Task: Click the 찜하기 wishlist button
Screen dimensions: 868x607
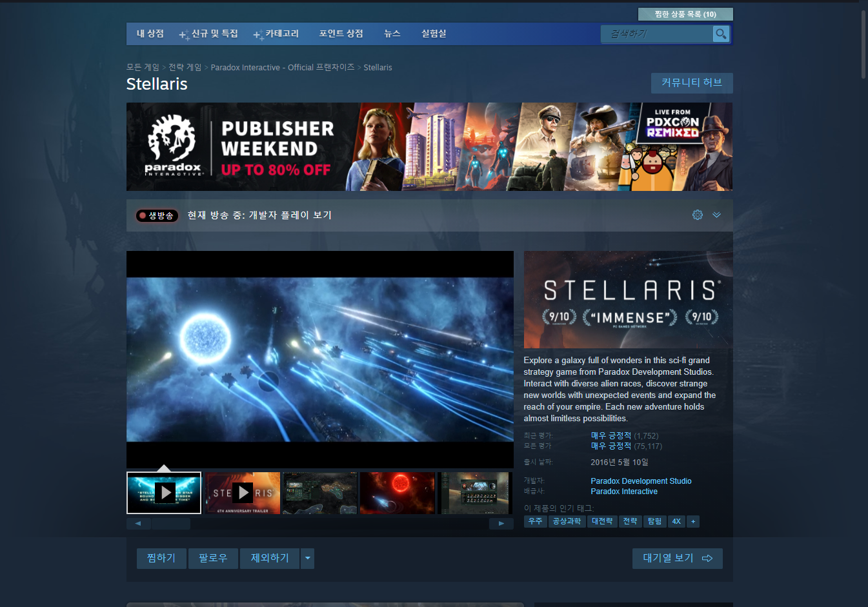Action: pos(161,558)
